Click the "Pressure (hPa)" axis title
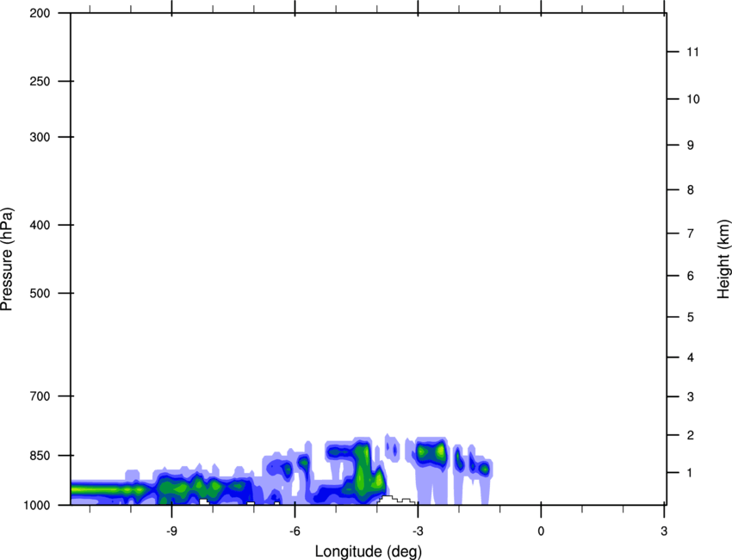Image resolution: width=732 pixels, height=560 pixels. coord(7,259)
